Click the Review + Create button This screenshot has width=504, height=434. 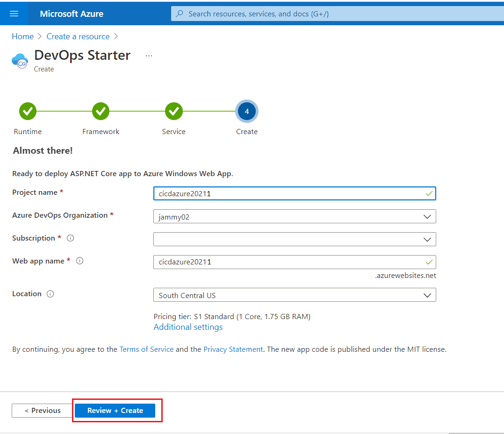(115, 410)
